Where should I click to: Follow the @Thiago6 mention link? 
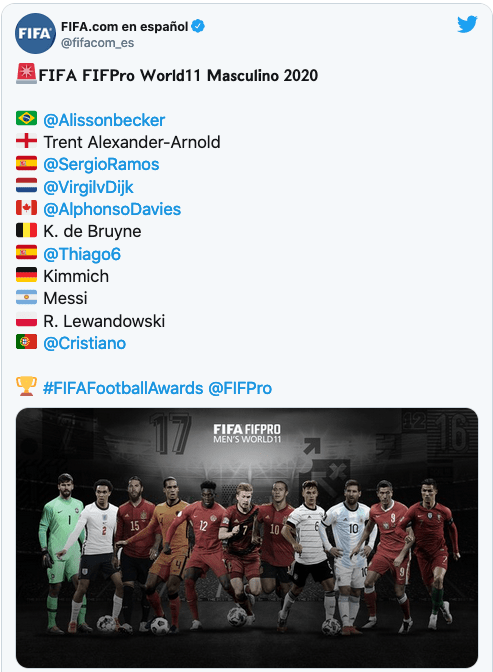[82, 255]
